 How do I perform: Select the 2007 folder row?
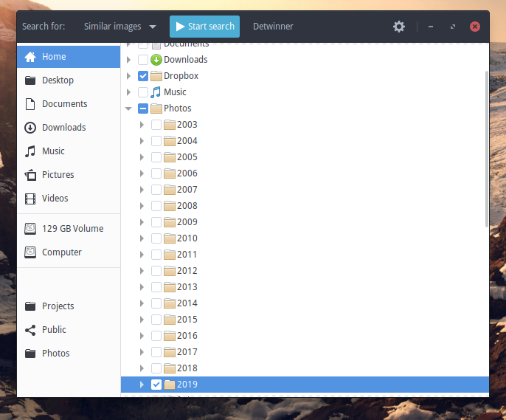[x=187, y=190]
